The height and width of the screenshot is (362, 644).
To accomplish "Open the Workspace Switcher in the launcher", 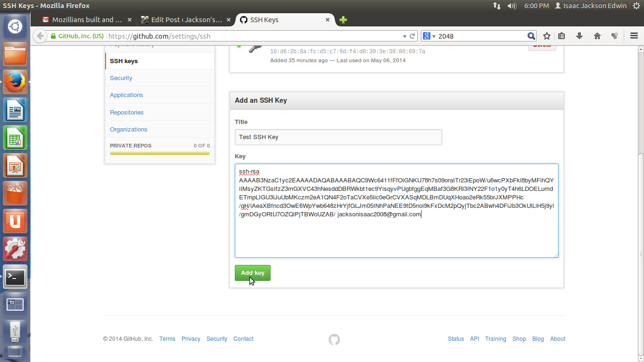I will [x=15, y=304].
